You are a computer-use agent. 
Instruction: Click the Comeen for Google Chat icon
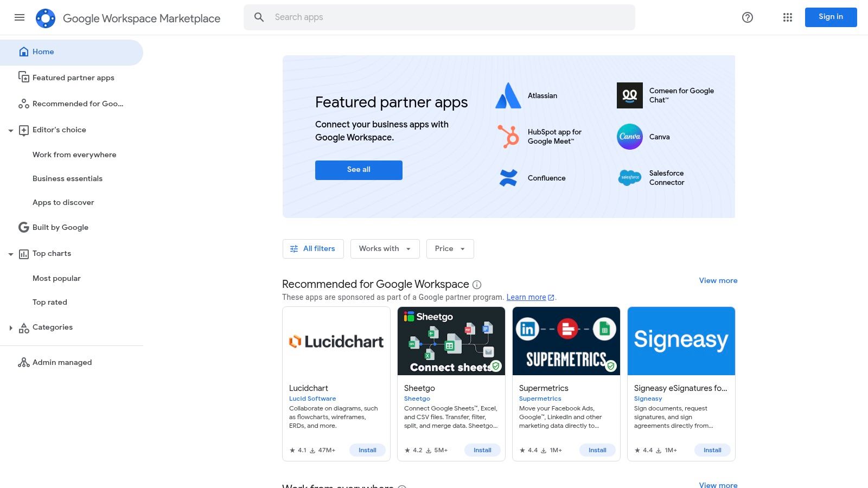[630, 95]
